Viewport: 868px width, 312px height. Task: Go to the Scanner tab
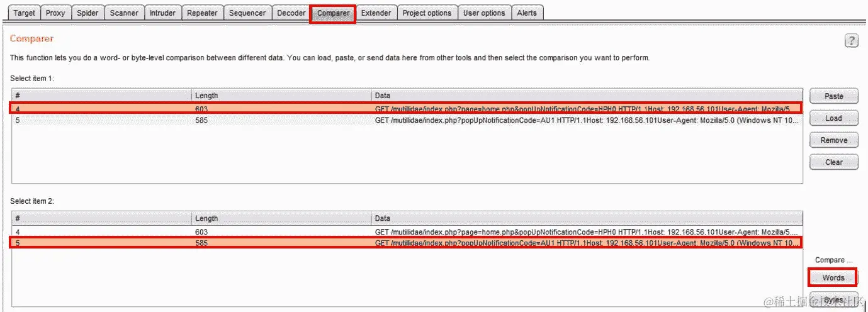124,13
